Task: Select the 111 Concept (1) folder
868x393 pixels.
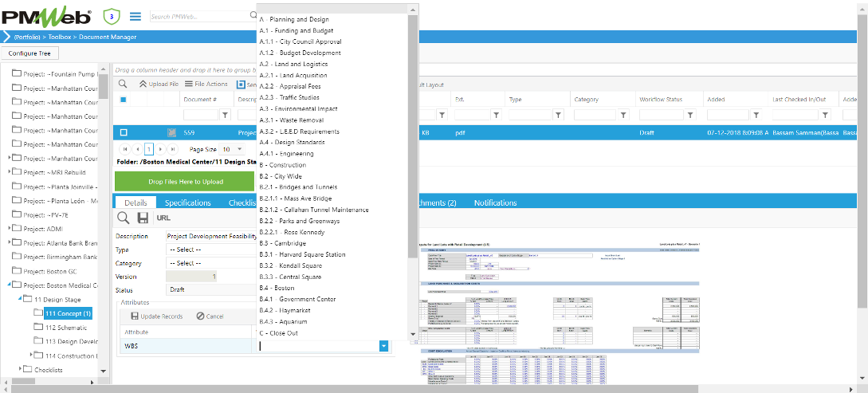Action: coord(68,313)
